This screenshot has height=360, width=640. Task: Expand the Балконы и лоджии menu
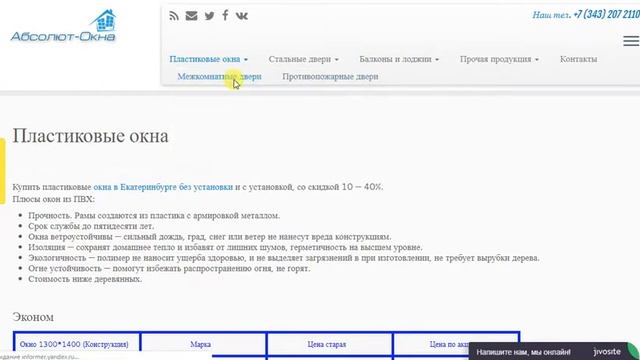point(399,59)
